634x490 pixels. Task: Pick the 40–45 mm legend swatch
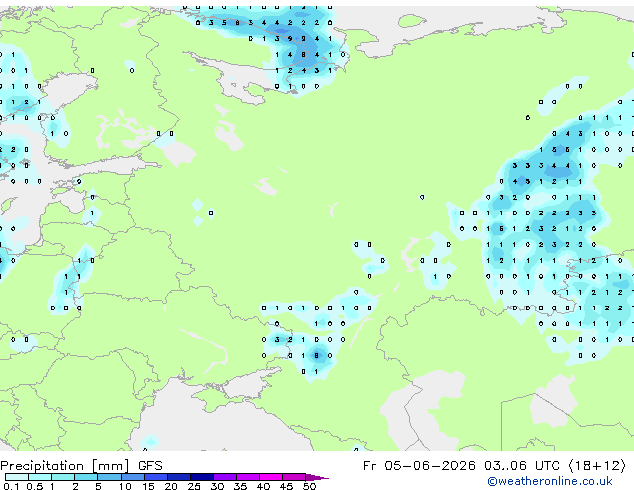[271, 477]
